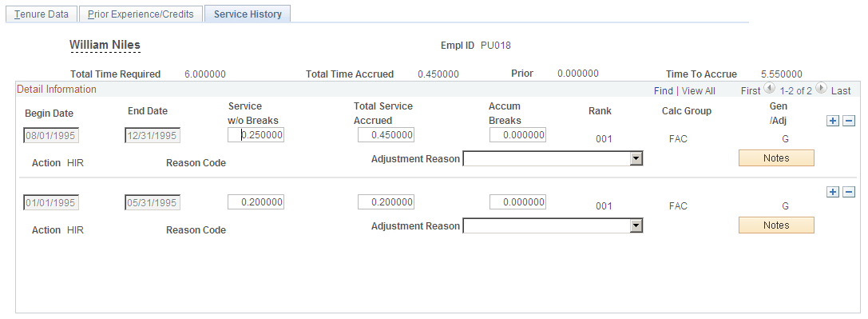This screenshot has width=868, height=319.
Task: Click Time To Accrue value 5.550000
Action: (x=782, y=74)
